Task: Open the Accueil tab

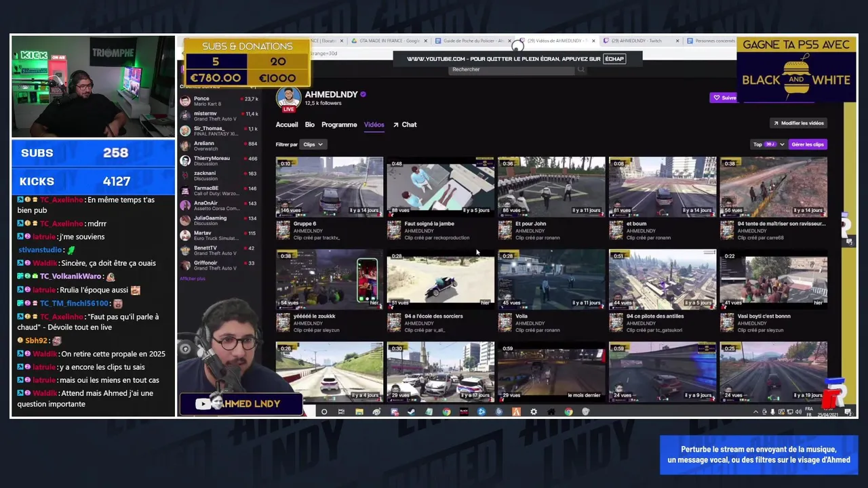Action: click(x=287, y=125)
